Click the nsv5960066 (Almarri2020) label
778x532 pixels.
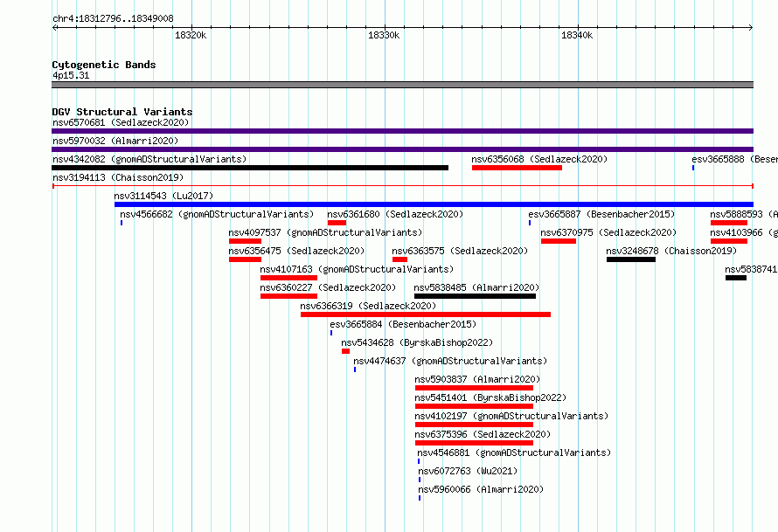pos(481,489)
